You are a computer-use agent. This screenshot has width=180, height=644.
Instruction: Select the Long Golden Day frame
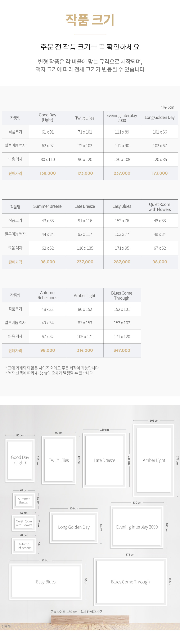pyautogui.click(x=74, y=527)
